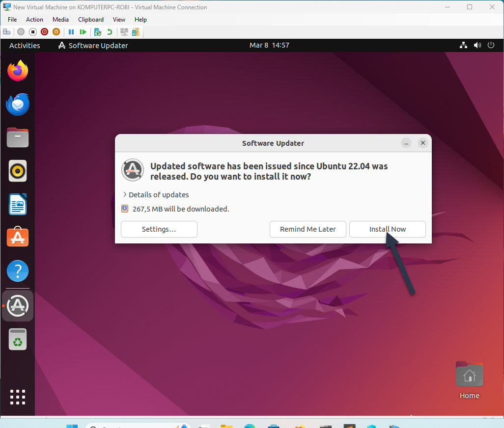The image size is (504, 428).
Task: Launch Thunderbird from the dock
Action: 17,104
